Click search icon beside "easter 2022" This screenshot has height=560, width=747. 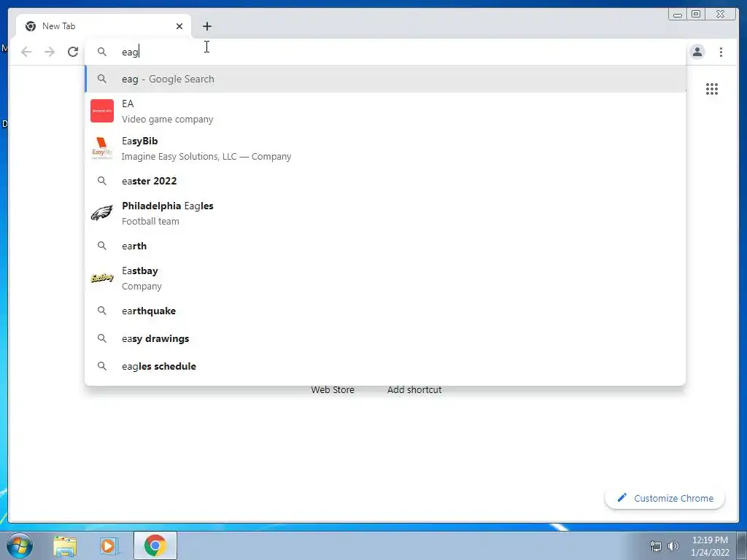pos(102,181)
